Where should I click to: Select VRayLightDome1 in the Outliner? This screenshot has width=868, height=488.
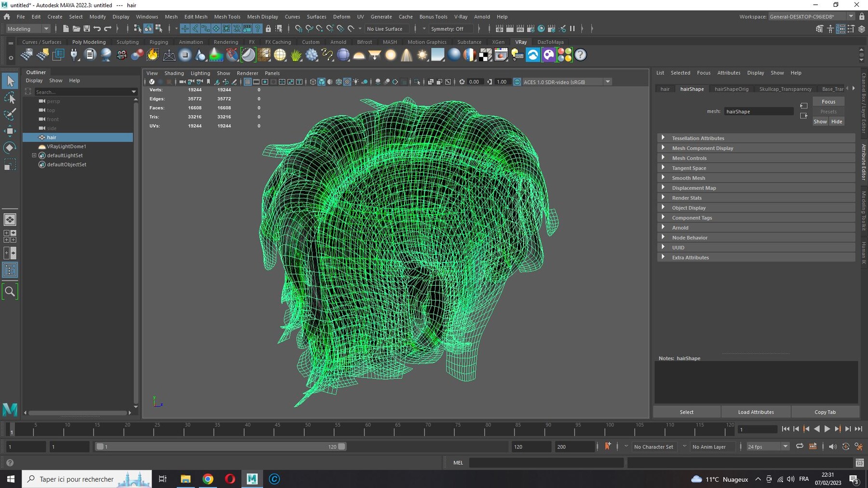pos(67,146)
